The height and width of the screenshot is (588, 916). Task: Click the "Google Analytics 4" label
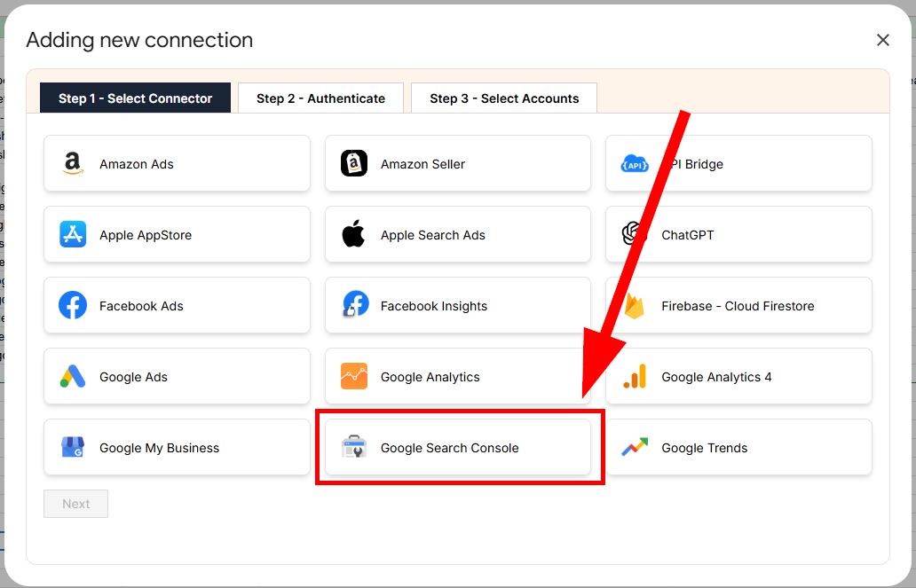coord(716,377)
